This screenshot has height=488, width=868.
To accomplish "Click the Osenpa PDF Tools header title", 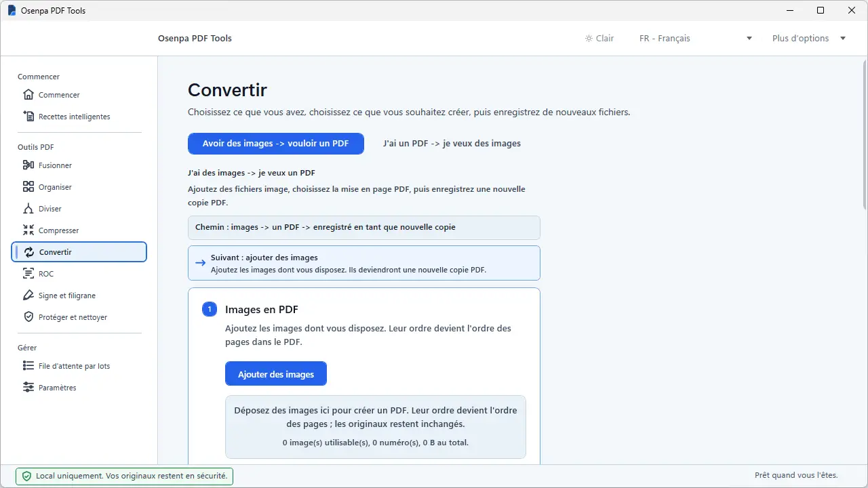I will 195,39.
